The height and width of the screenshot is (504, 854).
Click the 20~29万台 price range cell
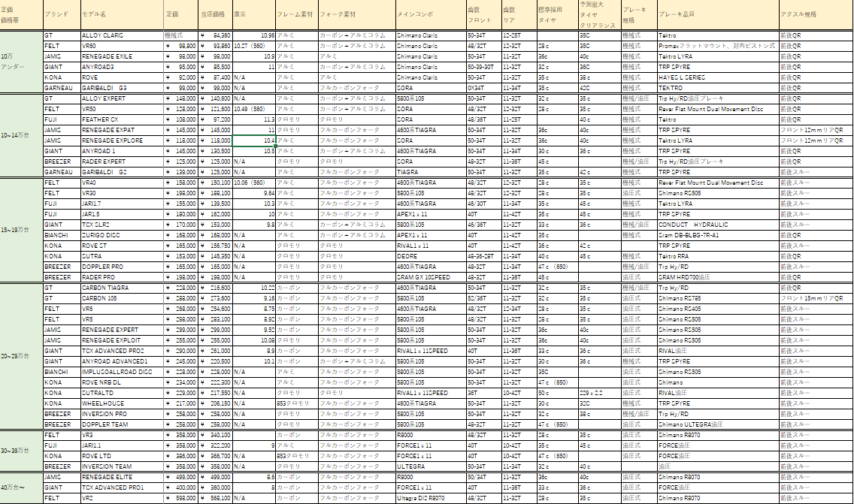[21, 355]
